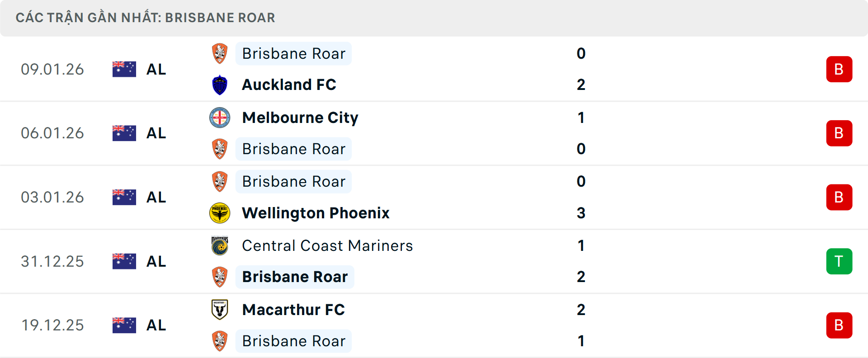This screenshot has height=358, width=868.
Task: Toggle the B badge on the Macarthur FC row
Action: 839,325
